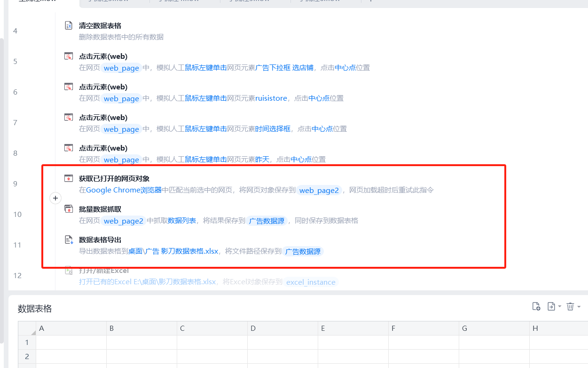Click icon of step clicking ruisistore element
Viewport: 588px width, 368px height.
pos(69,87)
